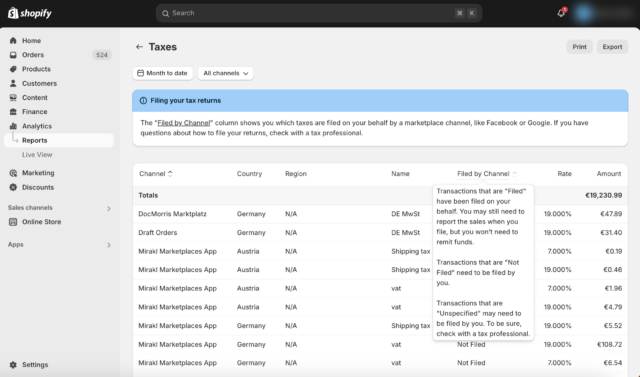Screen dimensions: 640x377
Task: Click the Content icon in sidebar
Action: 13,98
